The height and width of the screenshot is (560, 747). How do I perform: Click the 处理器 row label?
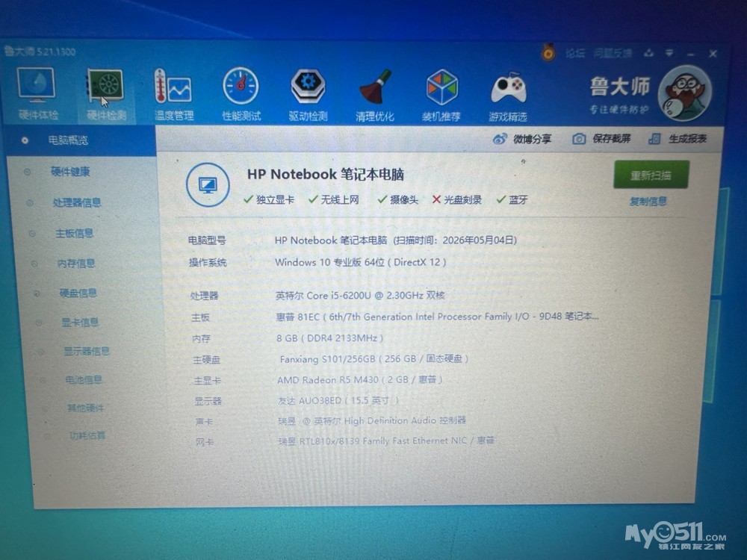(x=205, y=296)
